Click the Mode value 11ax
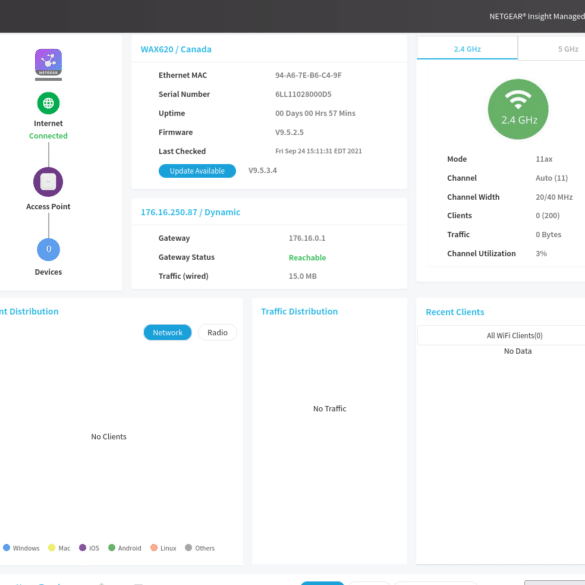The width and height of the screenshot is (585, 585). click(544, 159)
